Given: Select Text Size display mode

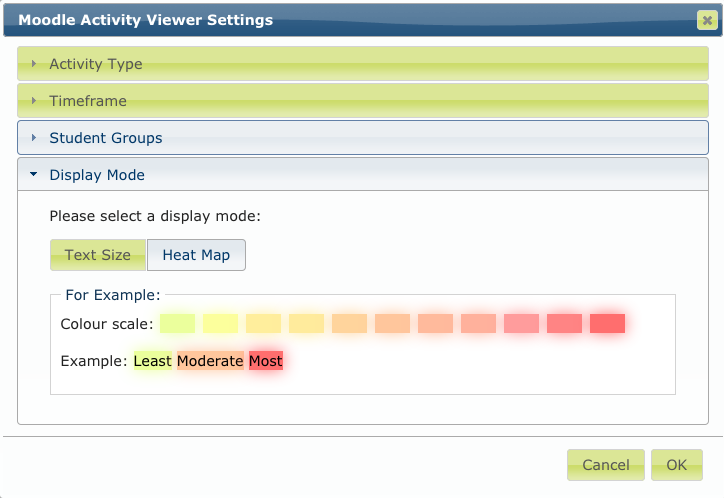Looking at the screenshot, I should point(98,255).
